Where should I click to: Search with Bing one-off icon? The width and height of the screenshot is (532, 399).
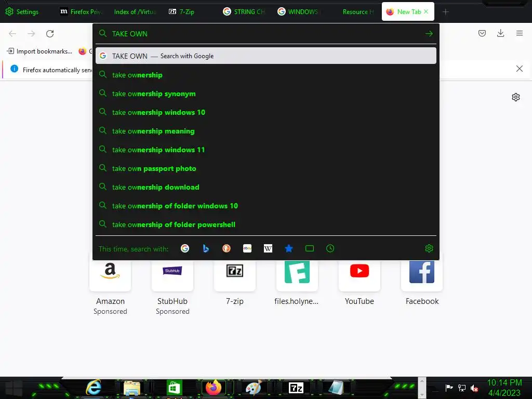(206, 248)
